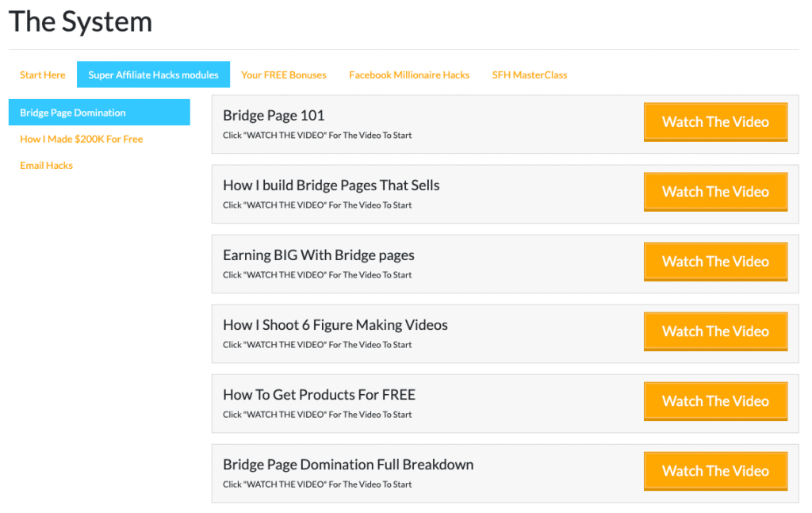
Task: Watch Earning BIG With Bridge pages video
Action: coord(716,262)
